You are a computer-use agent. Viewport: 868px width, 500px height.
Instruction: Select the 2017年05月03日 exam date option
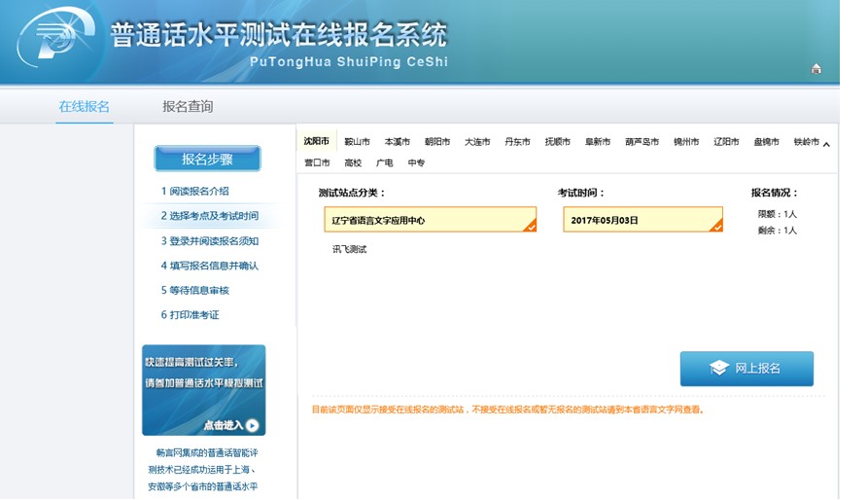tap(642, 220)
